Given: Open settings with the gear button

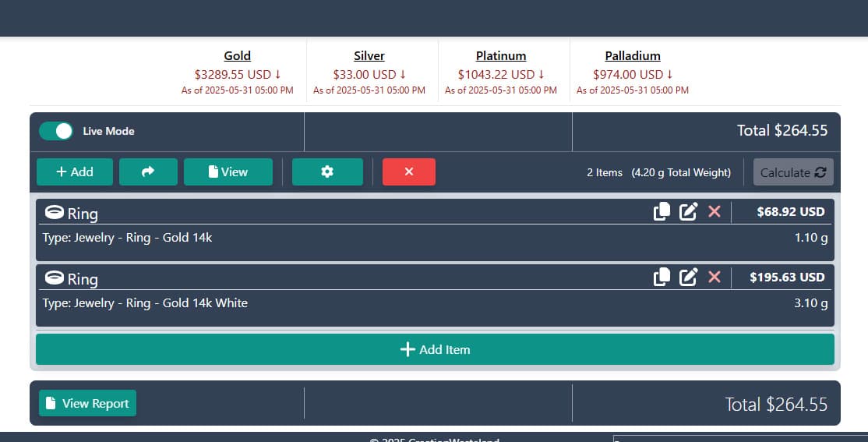Looking at the screenshot, I should click(327, 171).
